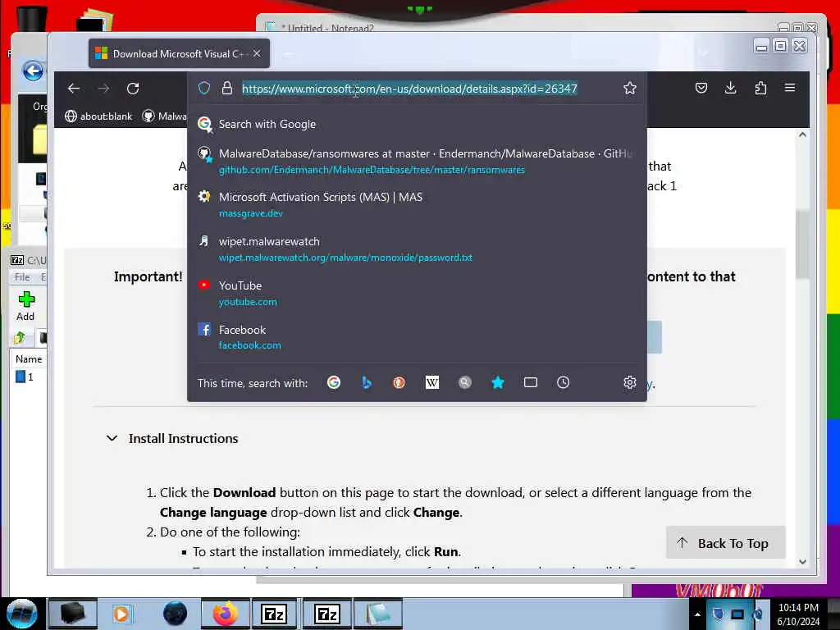Click the back arrow in Explorer window

33,71
